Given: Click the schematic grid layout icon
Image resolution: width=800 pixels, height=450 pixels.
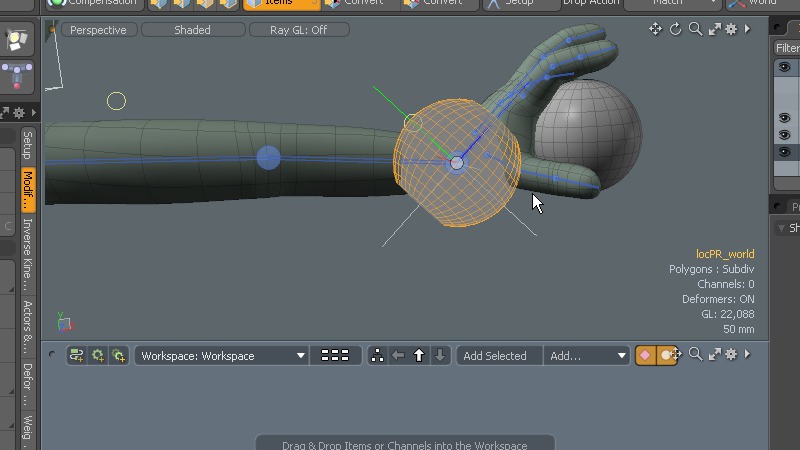Looking at the screenshot, I should (335, 355).
